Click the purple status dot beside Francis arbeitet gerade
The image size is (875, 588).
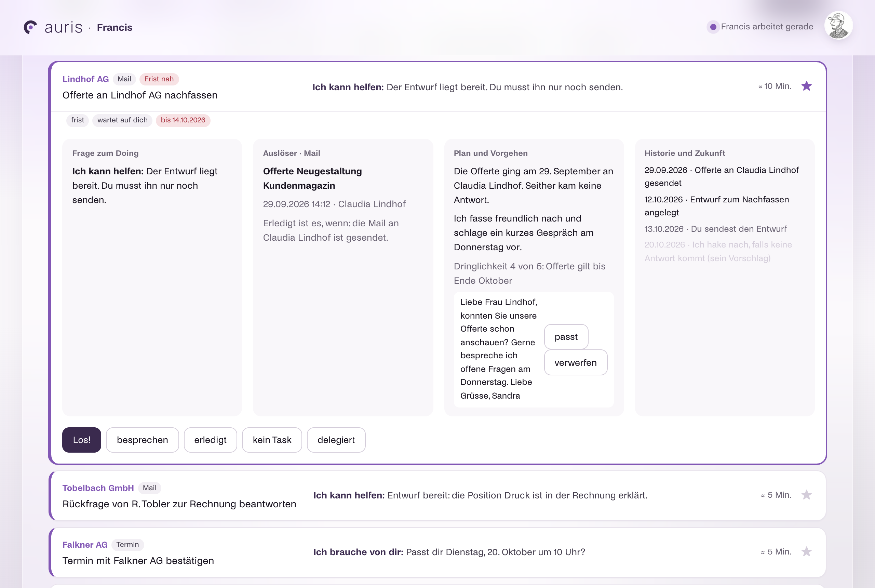point(713,27)
